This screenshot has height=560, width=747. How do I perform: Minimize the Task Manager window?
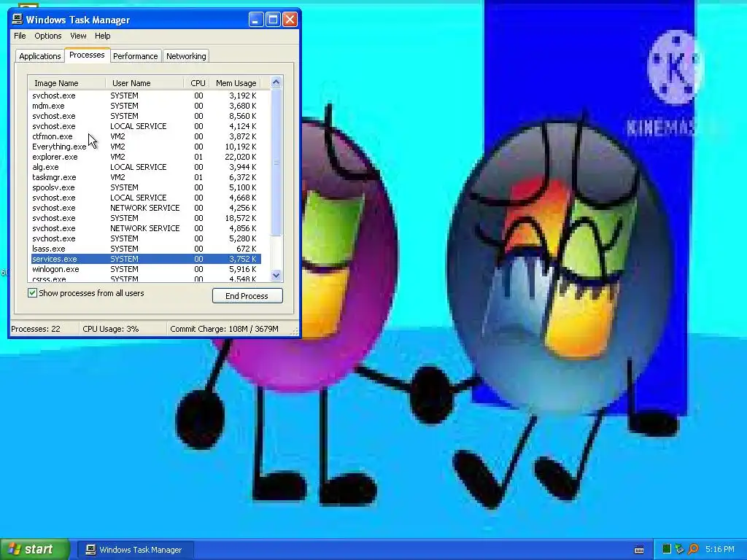coord(256,20)
